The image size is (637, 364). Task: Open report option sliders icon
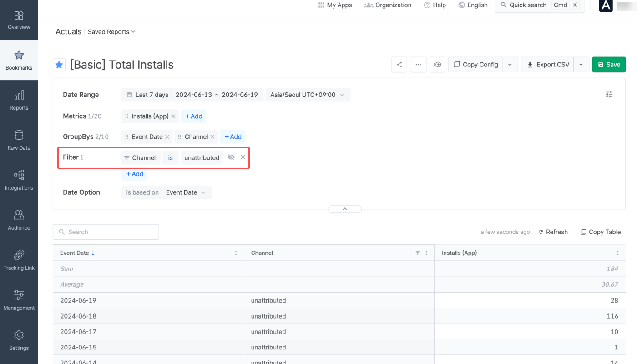[x=609, y=95]
